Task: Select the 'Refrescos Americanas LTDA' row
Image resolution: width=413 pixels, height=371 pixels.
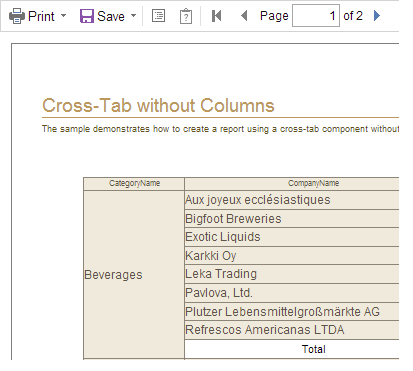Action: (292, 330)
